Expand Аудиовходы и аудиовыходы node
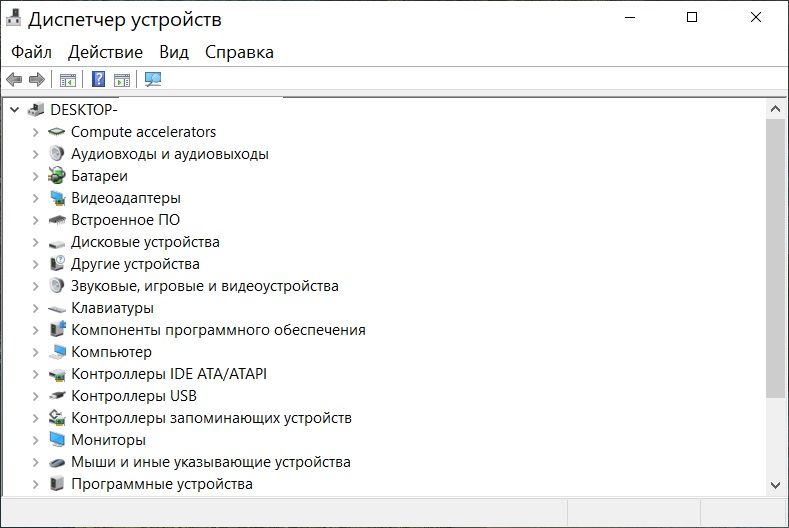Viewport: 789px width, 528px height. [35, 154]
